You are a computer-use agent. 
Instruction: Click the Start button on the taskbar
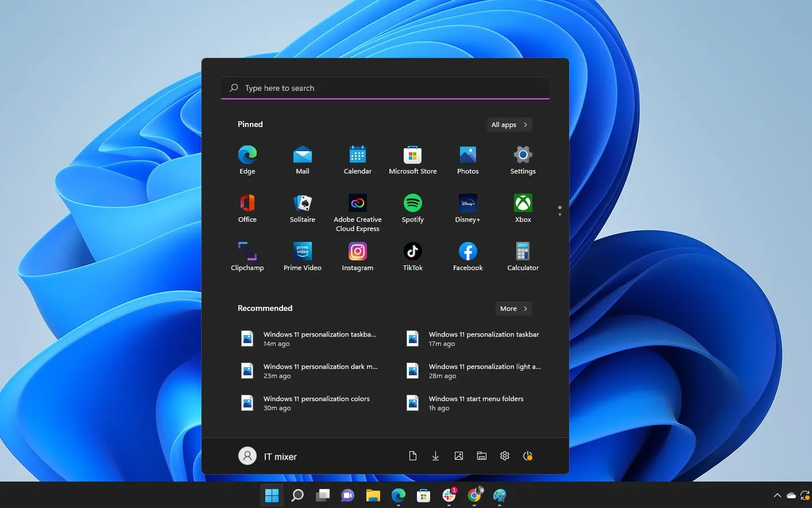pyautogui.click(x=272, y=495)
